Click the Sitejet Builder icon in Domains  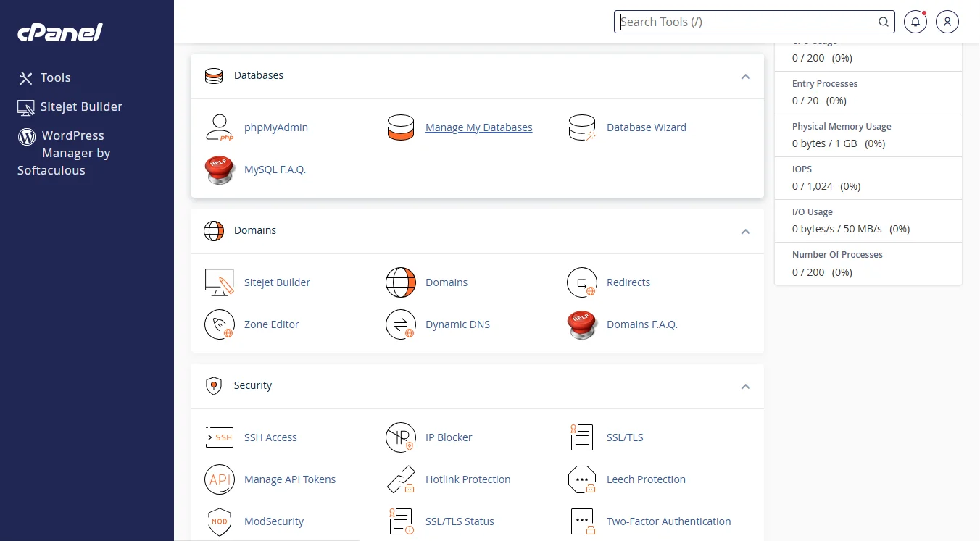[219, 282]
